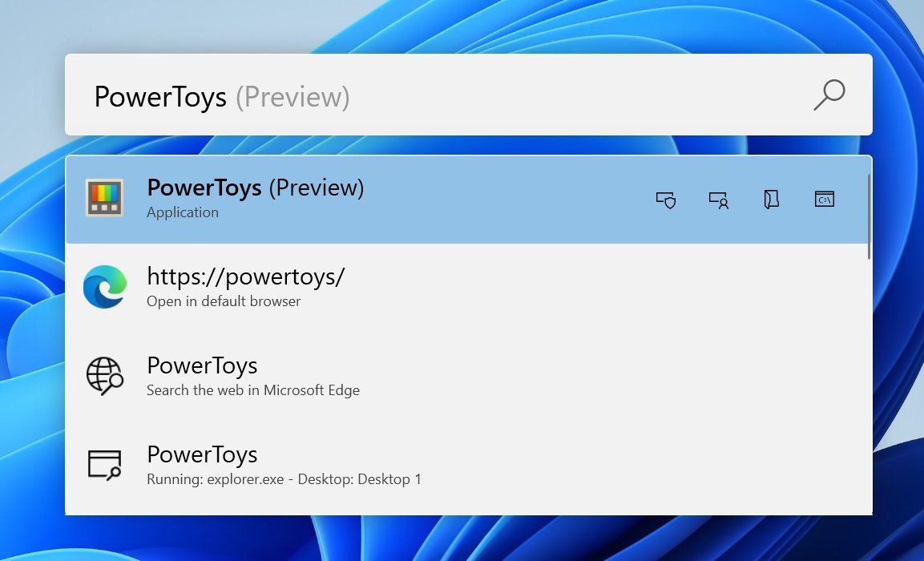Select Search the web in Microsoft Edge result
Image resolution: width=924 pixels, height=561 pixels.
click(x=468, y=377)
